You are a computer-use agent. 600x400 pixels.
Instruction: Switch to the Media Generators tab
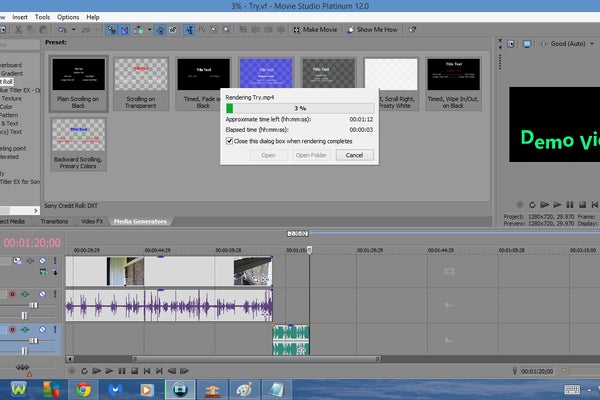pyautogui.click(x=140, y=221)
